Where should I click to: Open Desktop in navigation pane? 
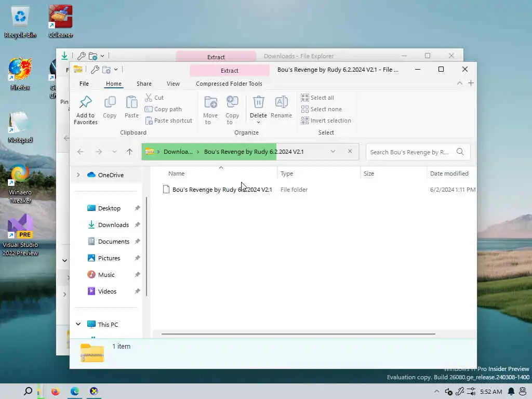(x=109, y=208)
